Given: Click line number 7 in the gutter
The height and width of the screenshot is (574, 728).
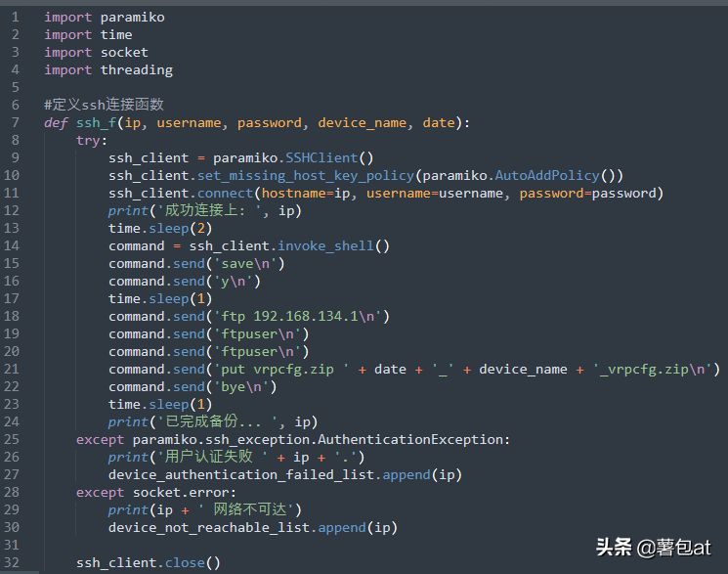Looking at the screenshot, I should pyautogui.click(x=16, y=122).
